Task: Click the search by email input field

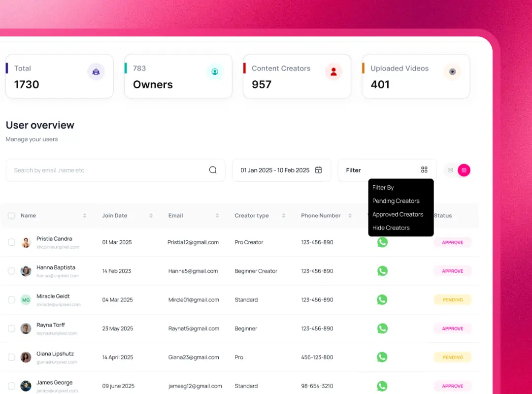Action: [115, 170]
